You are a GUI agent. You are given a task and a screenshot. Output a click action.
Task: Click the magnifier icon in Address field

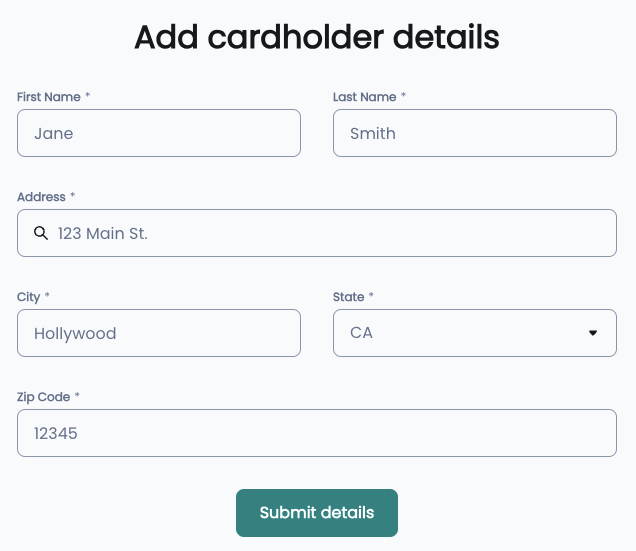pos(41,233)
